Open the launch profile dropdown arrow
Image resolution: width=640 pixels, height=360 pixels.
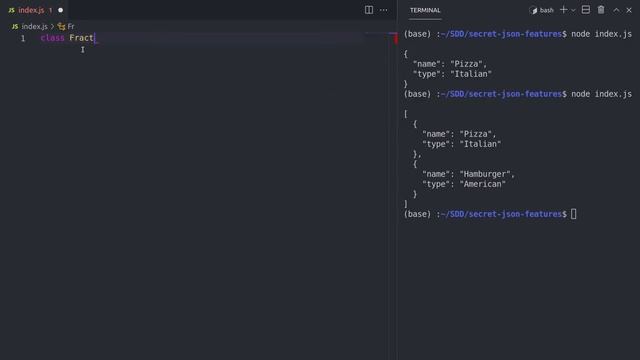tap(573, 10)
